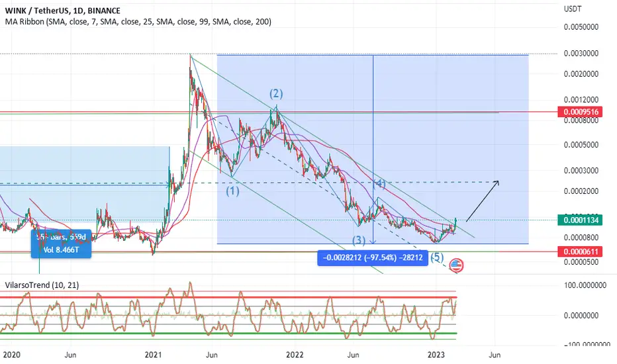617x364 pixels.
Task: Click the red 0.0009516 price label
Action: tap(581, 112)
